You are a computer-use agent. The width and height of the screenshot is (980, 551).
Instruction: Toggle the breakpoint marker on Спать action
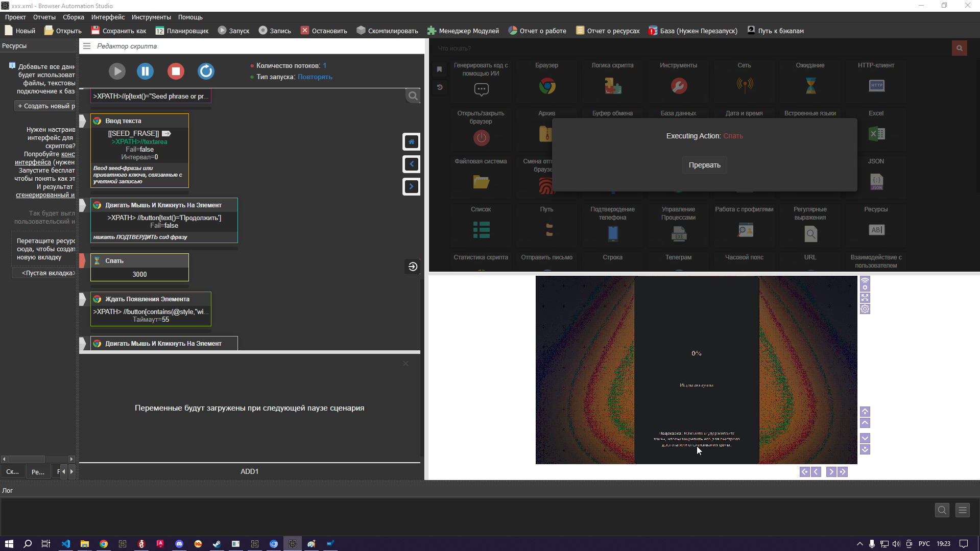point(83,261)
